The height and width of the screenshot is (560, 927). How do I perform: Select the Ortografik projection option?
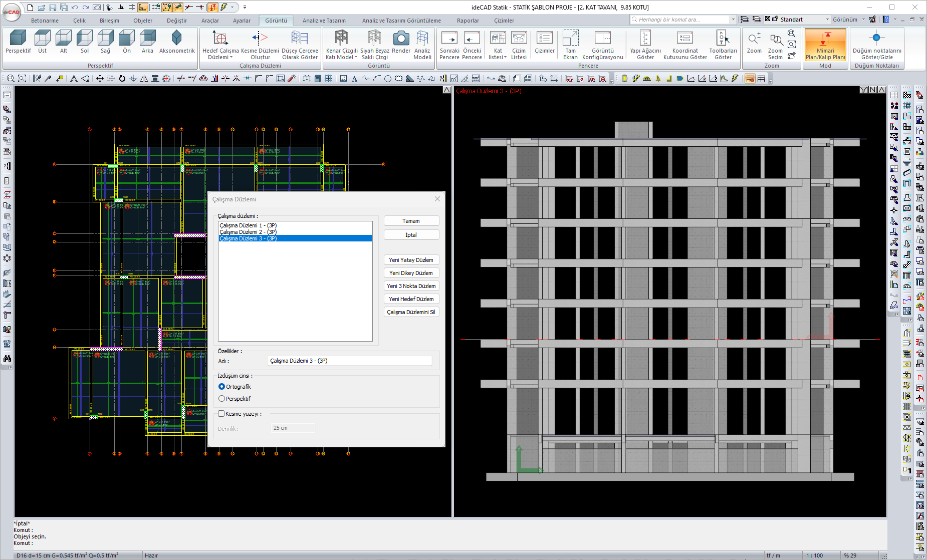[222, 387]
